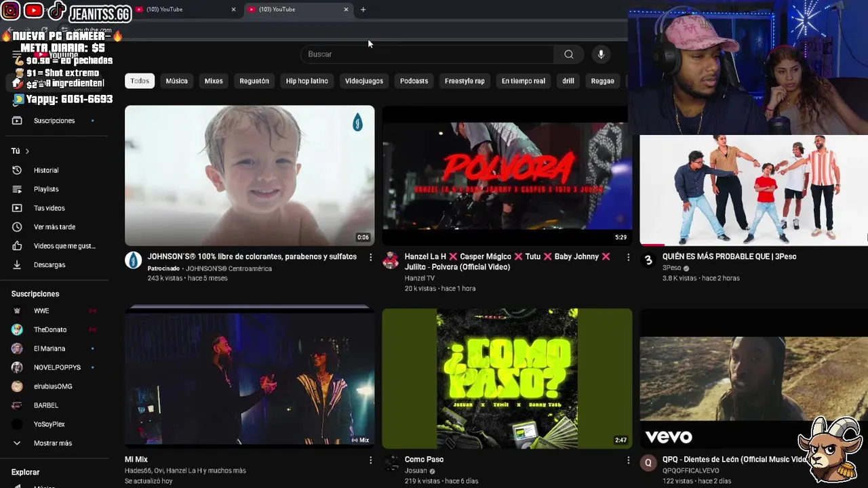Open Tus videos in sidebar
This screenshot has height=488, width=868.
49,208
